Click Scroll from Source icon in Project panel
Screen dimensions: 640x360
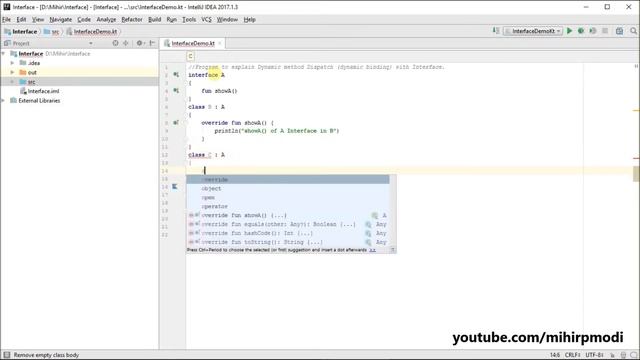116,43
